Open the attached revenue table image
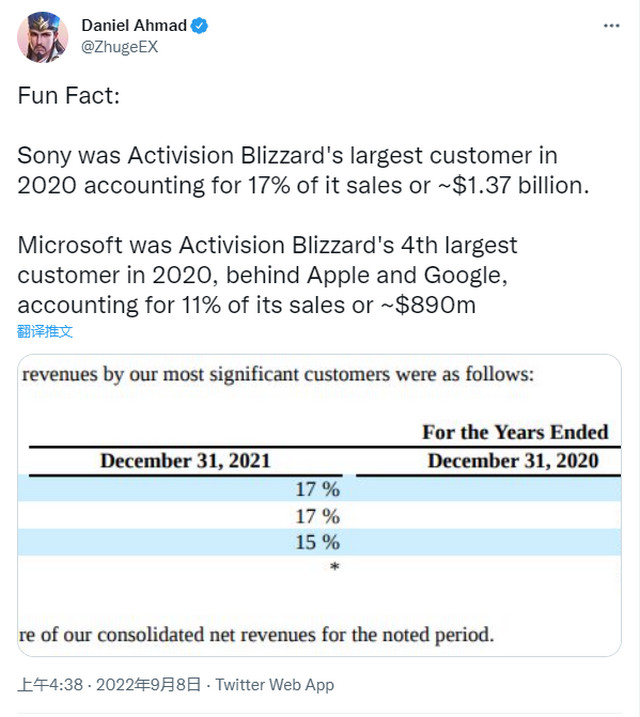The width and height of the screenshot is (640, 717). (x=319, y=505)
